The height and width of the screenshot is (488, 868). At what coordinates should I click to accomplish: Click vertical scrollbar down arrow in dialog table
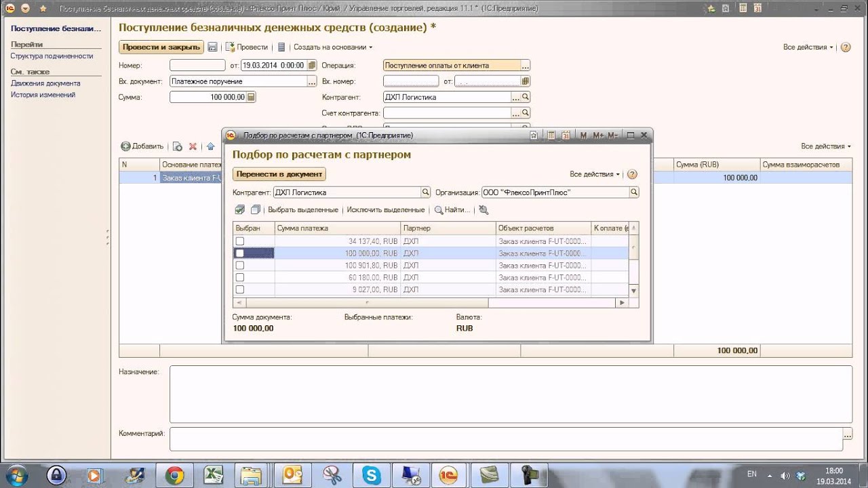coord(634,291)
